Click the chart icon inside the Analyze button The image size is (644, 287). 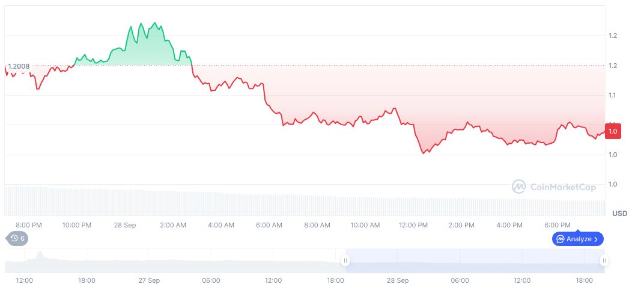click(x=560, y=239)
